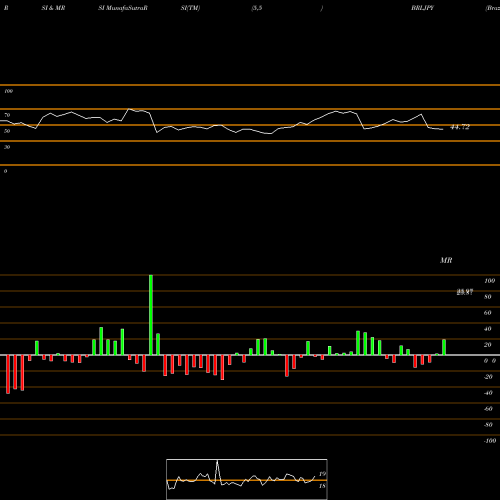The width and height of the screenshot is (500, 500).
Task: Click the MR axis label 20
Action: pos(488,345)
